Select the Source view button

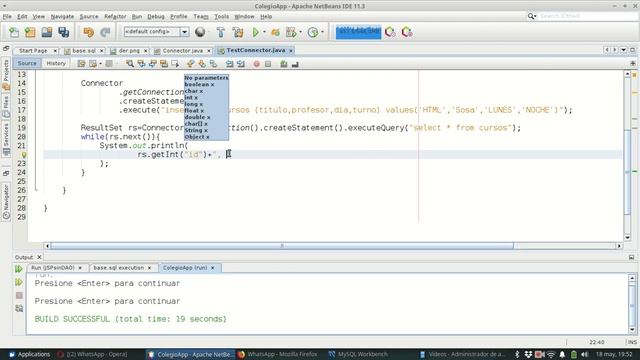pyautogui.click(x=27, y=63)
